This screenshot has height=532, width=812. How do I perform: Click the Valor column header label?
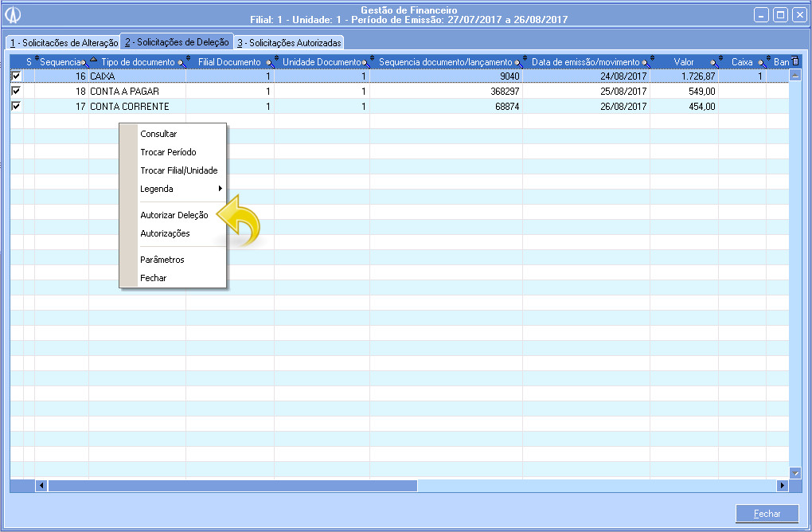(x=684, y=62)
